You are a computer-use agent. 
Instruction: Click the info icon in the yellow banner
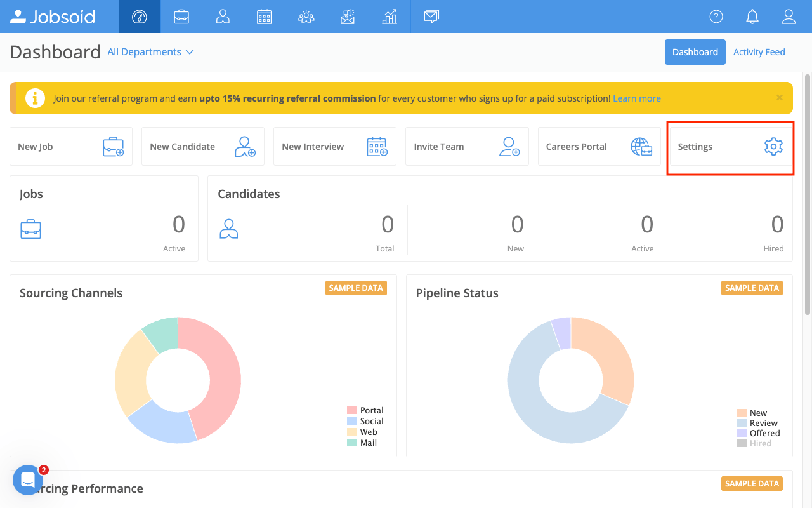point(35,98)
